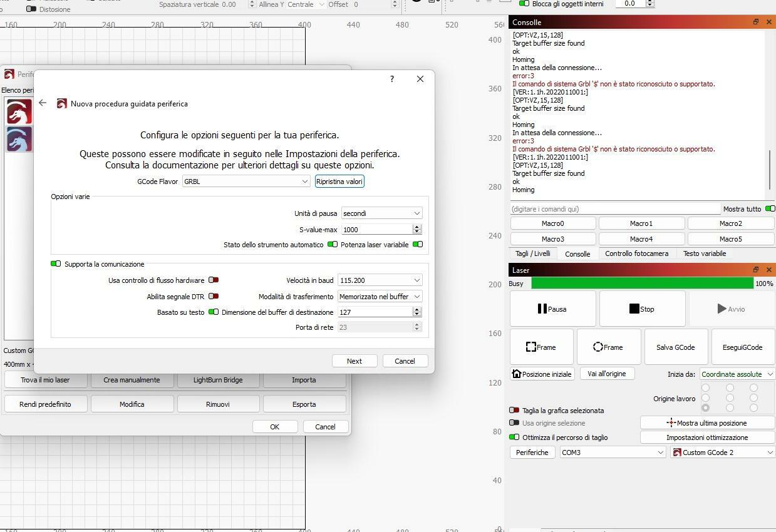
Task: Click Trova il mio laser
Action: (45, 380)
